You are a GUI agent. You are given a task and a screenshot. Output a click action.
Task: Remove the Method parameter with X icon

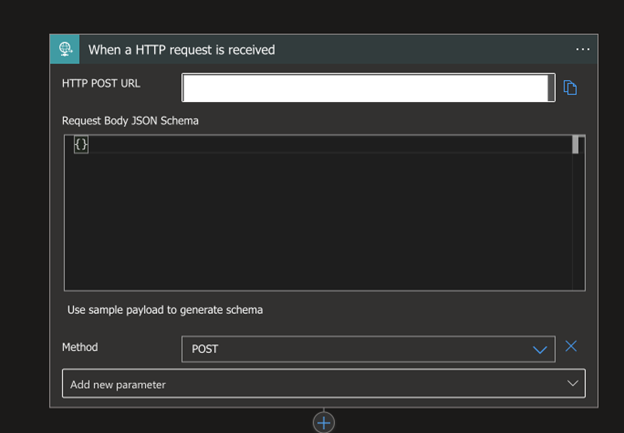point(571,347)
